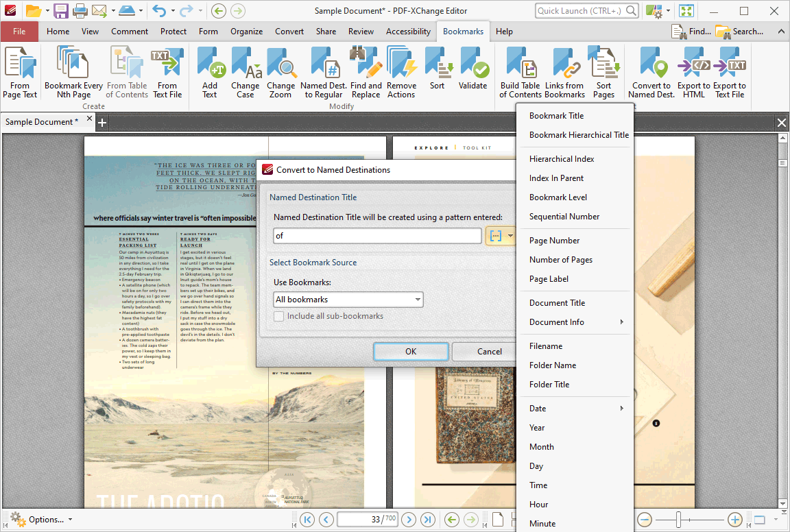Click From Page Text bookmark tool
Screen dimensions: 790x532
[x=20, y=73]
